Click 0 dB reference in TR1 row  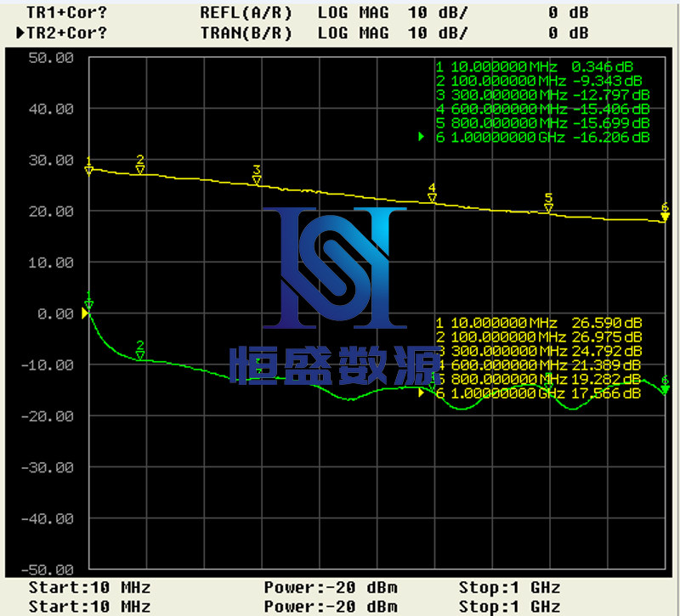click(x=568, y=13)
